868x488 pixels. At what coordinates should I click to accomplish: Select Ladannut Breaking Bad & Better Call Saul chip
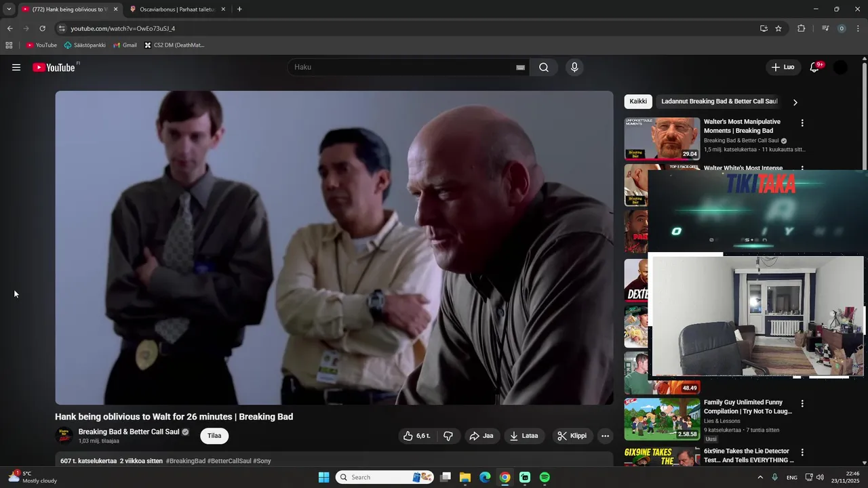pos(719,102)
